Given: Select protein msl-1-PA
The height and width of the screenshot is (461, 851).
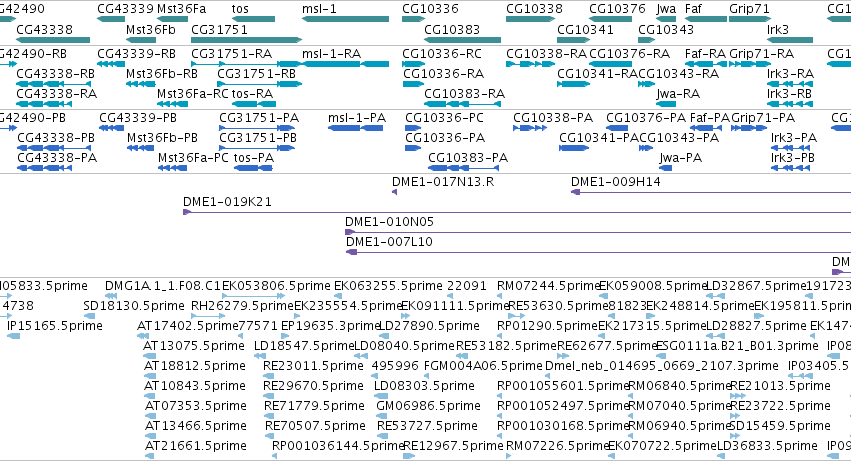Looking at the screenshot, I should tap(355, 128).
